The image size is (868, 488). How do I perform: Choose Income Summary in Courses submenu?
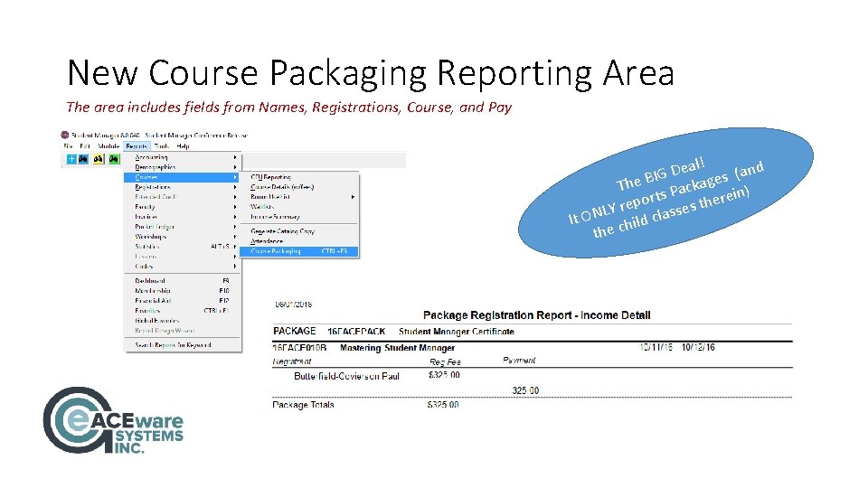tap(275, 217)
